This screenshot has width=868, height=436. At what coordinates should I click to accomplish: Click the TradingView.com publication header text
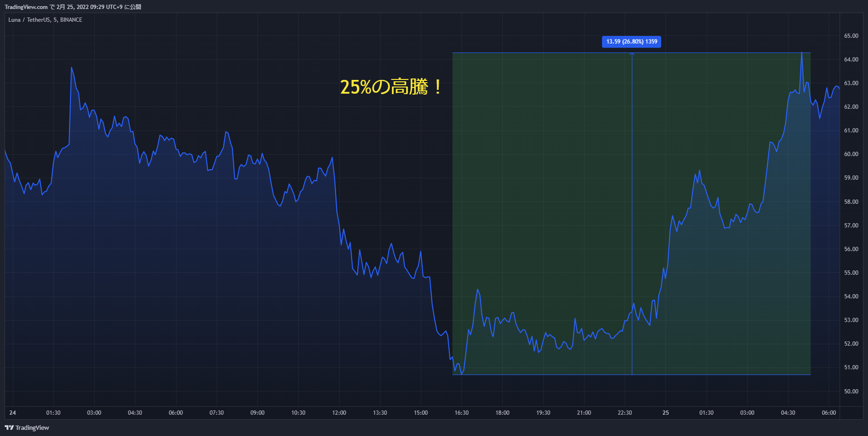pos(73,7)
